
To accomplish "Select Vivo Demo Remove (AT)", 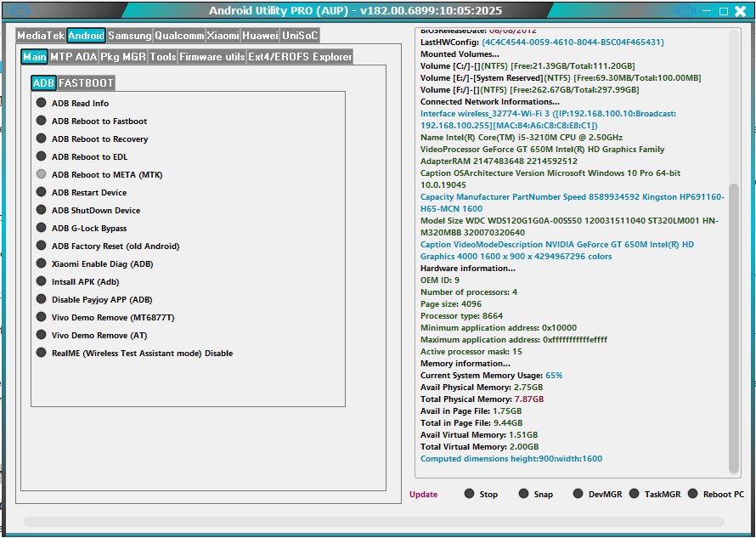I will tap(92, 335).
